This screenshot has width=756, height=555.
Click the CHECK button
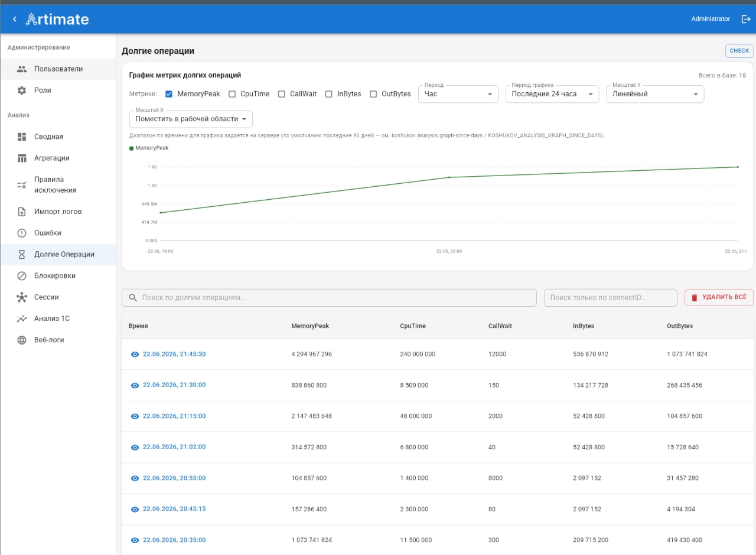739,51
